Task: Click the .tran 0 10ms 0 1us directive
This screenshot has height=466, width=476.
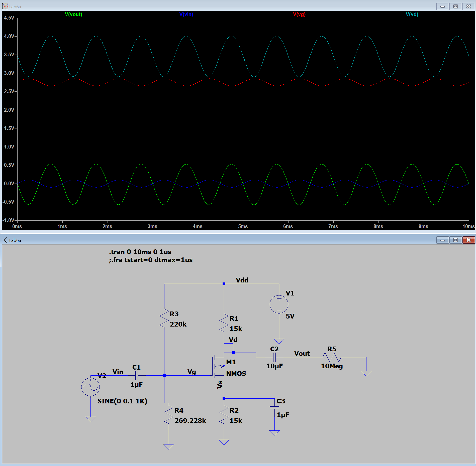Action: [x=140, y=252]
